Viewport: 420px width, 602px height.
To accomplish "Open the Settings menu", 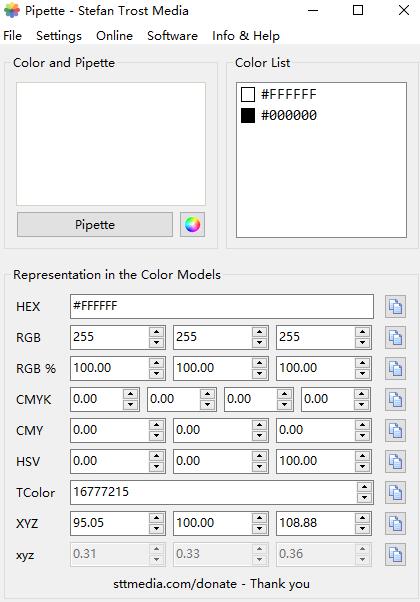I will (x=59, y=36).
